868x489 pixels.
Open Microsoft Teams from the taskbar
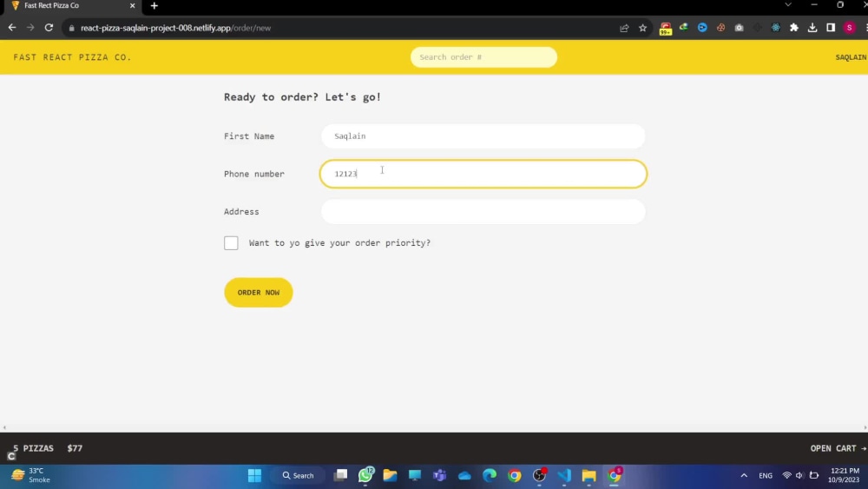(x=439, y=475)
